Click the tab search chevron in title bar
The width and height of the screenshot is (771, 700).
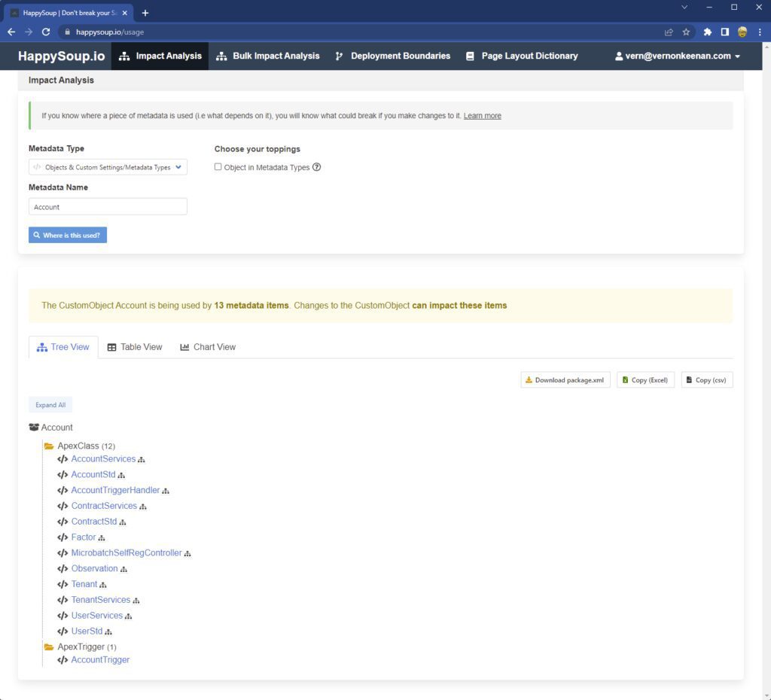pyautogui.click(x=684, y=8)
